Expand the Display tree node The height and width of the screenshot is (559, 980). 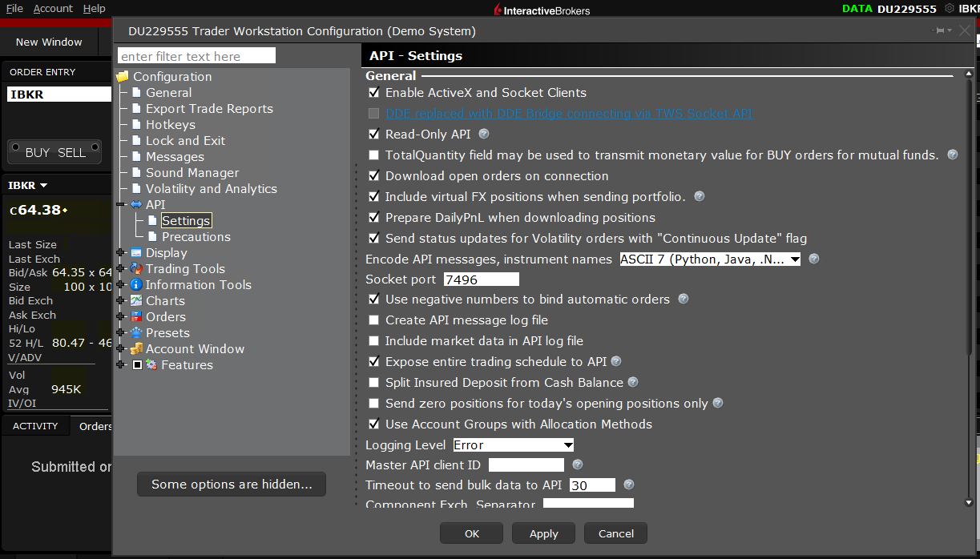pos(120,252)
